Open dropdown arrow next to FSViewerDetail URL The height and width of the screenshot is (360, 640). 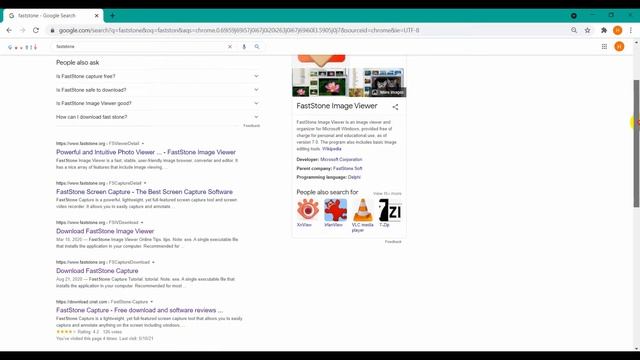(x=143, y=144)
